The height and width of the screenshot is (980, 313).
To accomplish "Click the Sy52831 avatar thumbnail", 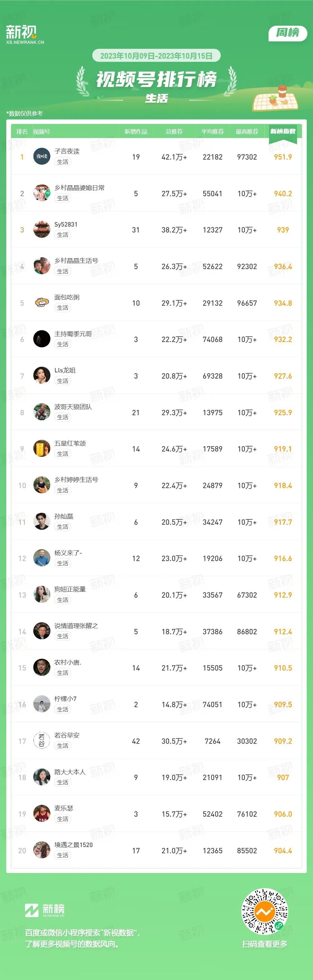I will (42, 229).
